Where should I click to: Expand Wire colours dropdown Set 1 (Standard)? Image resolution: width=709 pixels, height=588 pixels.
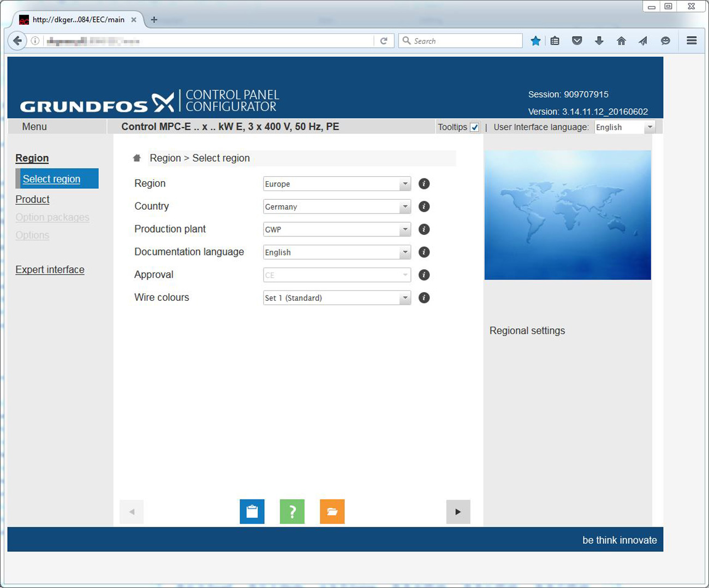tap(337, 298)
